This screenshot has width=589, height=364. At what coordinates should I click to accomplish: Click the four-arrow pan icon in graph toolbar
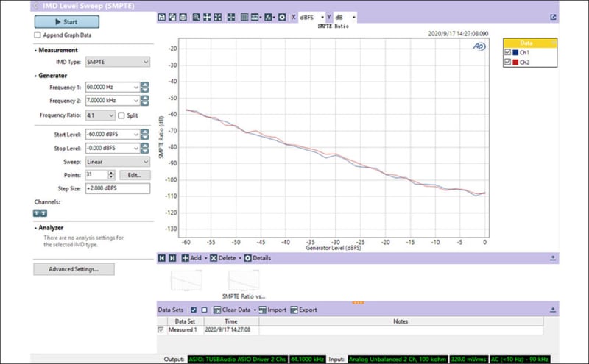207,17
